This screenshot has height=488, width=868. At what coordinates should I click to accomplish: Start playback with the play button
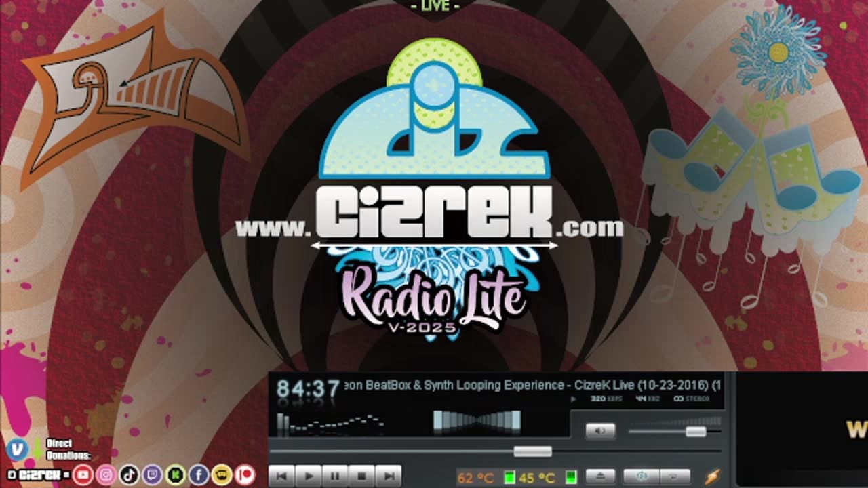(309, 476)
